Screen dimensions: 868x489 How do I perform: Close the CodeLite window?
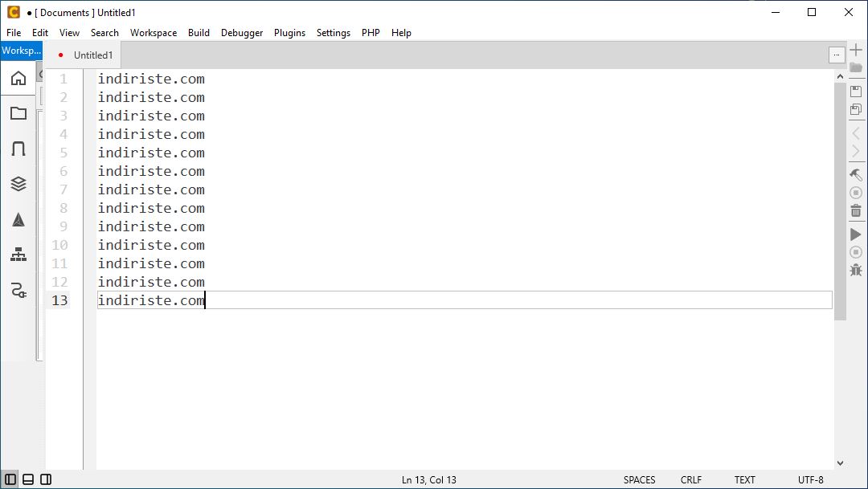pyautogui.click(x=848, y=12)
